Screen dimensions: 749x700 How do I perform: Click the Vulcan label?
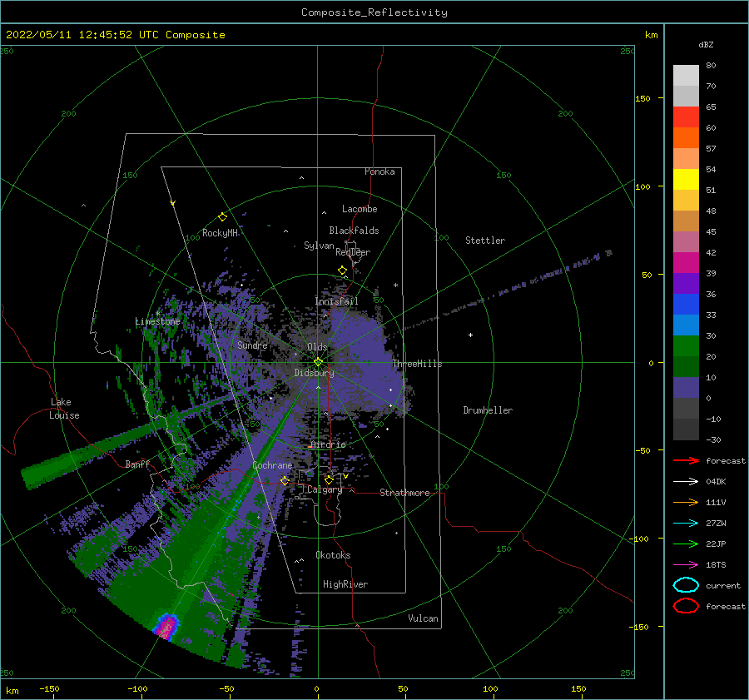(424, 618)
